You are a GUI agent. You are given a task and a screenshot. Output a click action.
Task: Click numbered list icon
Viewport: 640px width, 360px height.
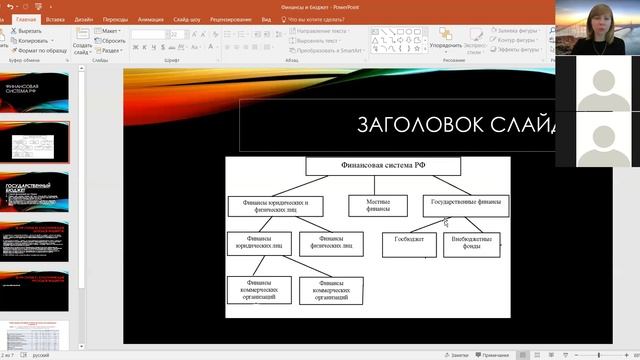(x=242, y=35)
